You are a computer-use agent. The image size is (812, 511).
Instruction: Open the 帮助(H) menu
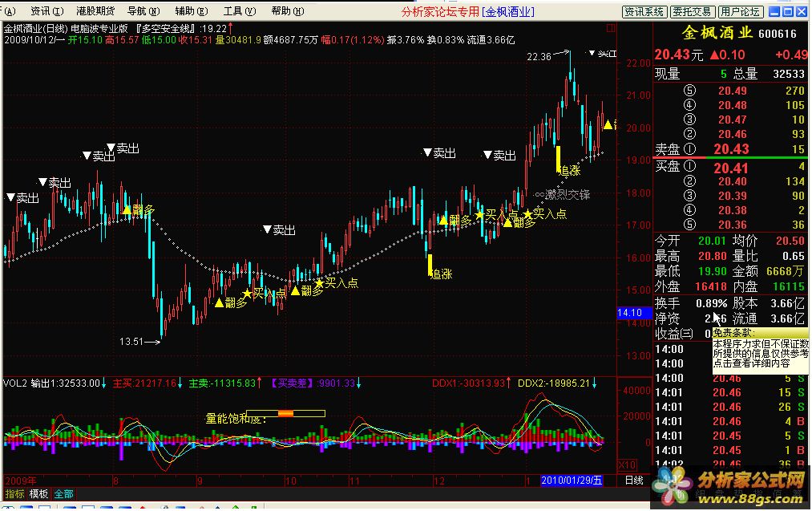(288, 11)
